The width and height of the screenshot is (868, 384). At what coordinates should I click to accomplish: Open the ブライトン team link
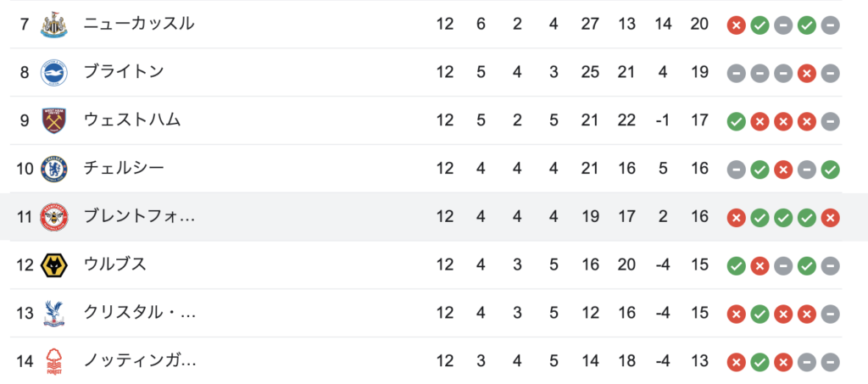pos(124,72)
